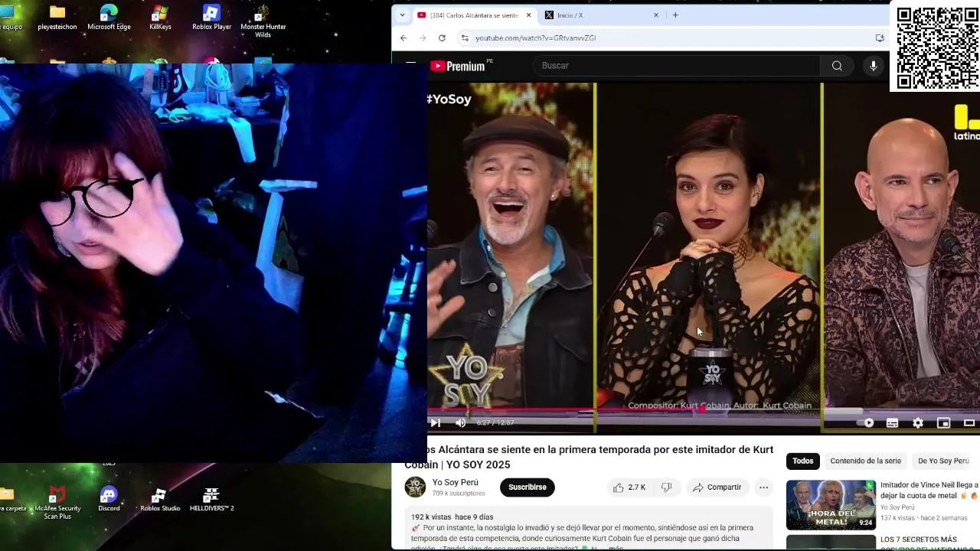
Task: Open more actions three-dot menu
Action: coord(763,487)
